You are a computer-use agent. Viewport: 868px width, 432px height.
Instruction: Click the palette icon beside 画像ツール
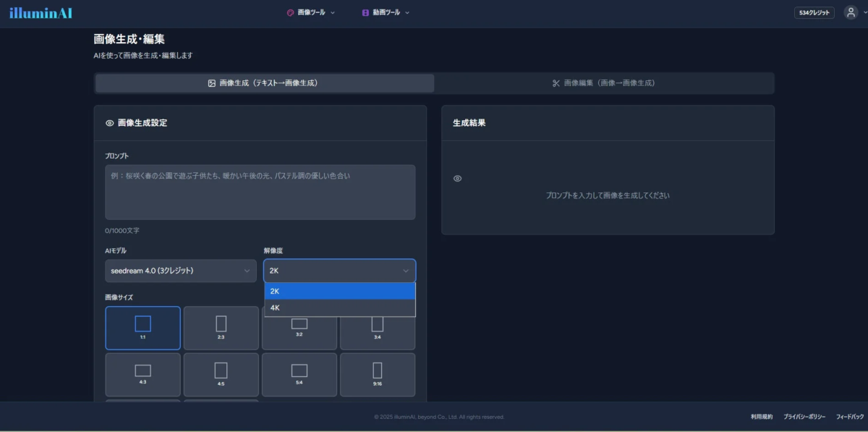click(x=291, y=12)
